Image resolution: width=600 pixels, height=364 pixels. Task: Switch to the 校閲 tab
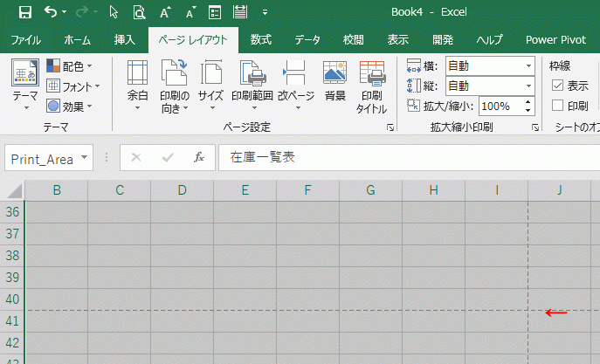353,40
